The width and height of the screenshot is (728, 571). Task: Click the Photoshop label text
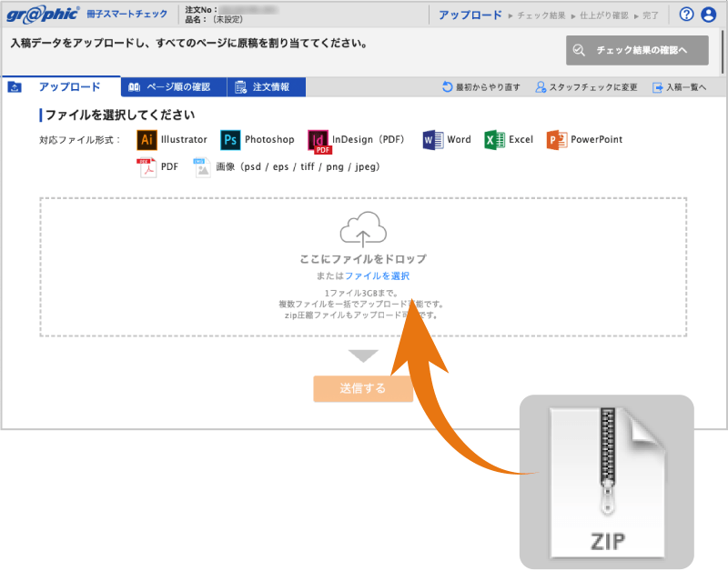269,140
